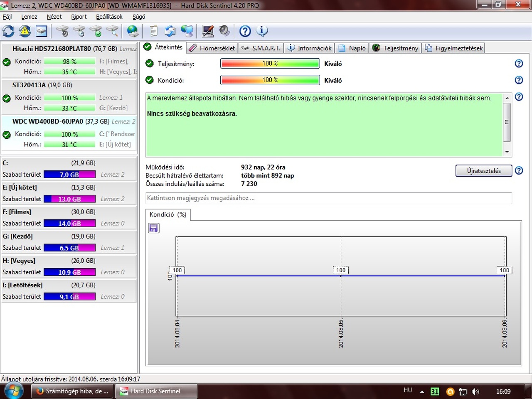The height and width of the screenshot is (399, 532).
Task: Select the Kondíció (%) graph tab
Action: (x=168, y=214)
